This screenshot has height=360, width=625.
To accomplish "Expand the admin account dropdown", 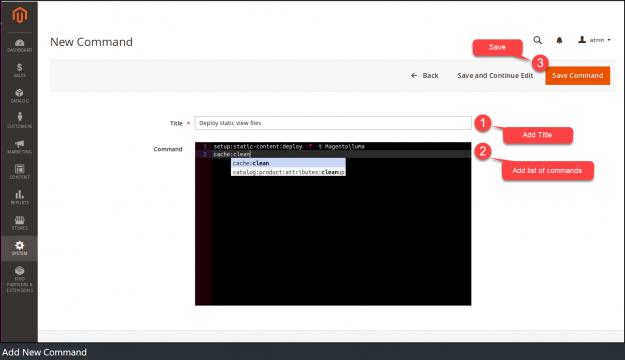I will (x=594, y=40).
